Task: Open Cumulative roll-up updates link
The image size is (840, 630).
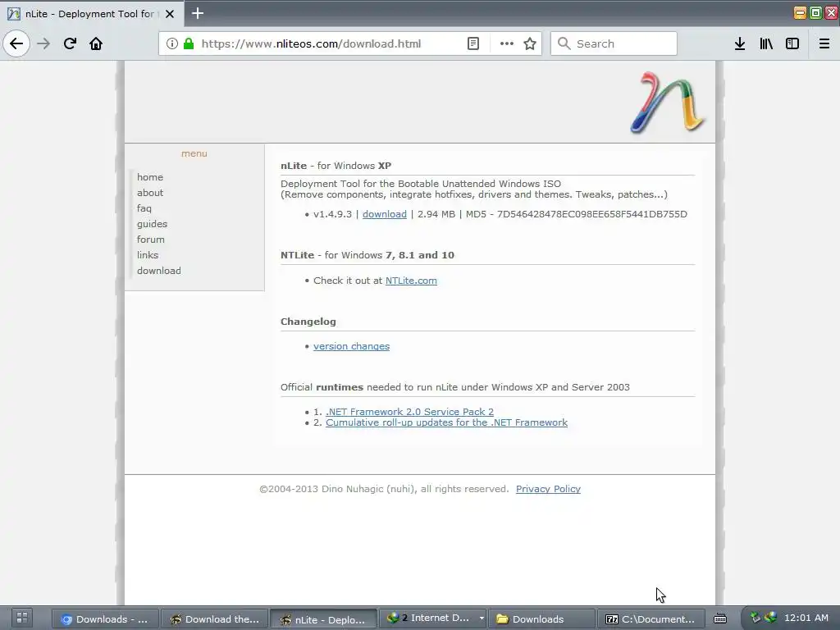Action: 446,422
